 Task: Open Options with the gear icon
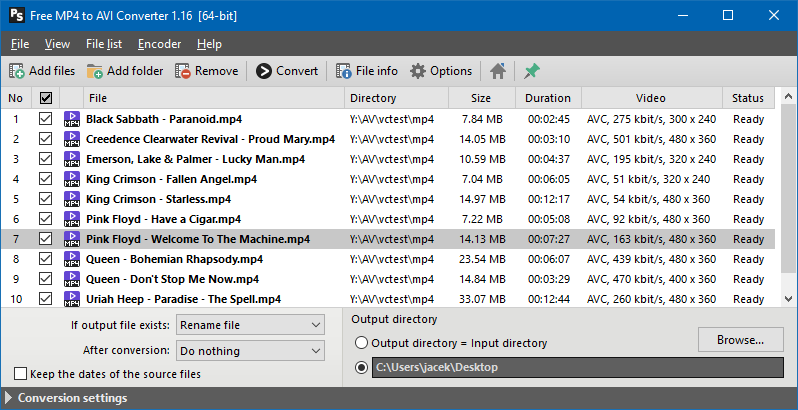click(418, 71)
